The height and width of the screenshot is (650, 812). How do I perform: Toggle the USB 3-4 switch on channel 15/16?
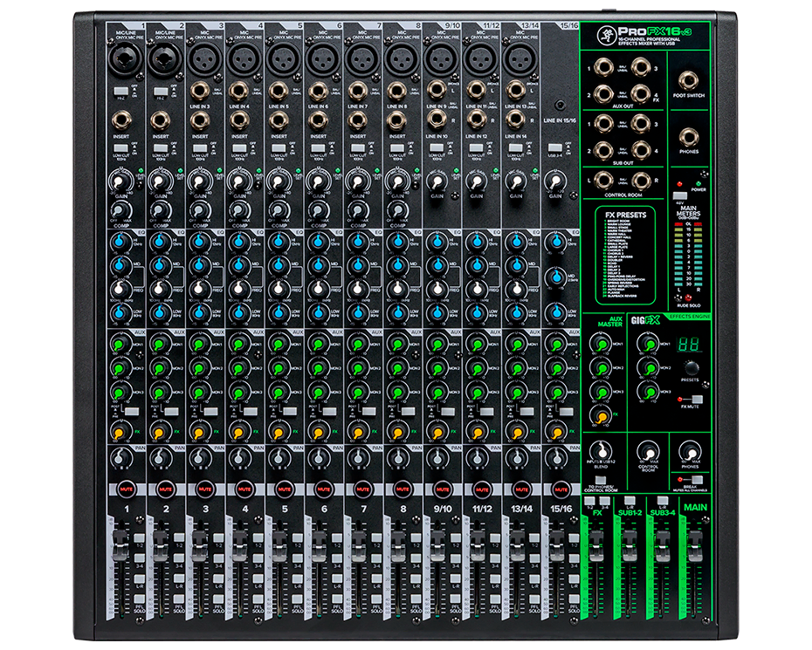[554, 147]
